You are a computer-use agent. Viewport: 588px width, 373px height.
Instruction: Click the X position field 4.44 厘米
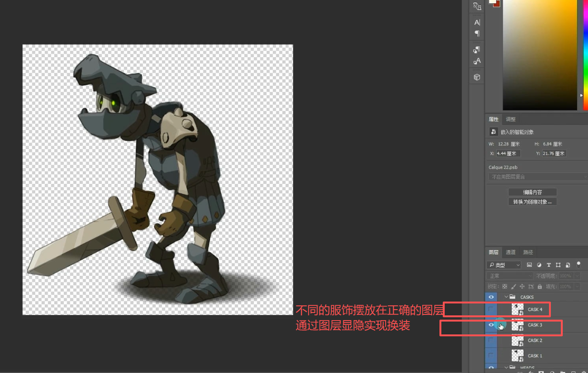point(508,153)
